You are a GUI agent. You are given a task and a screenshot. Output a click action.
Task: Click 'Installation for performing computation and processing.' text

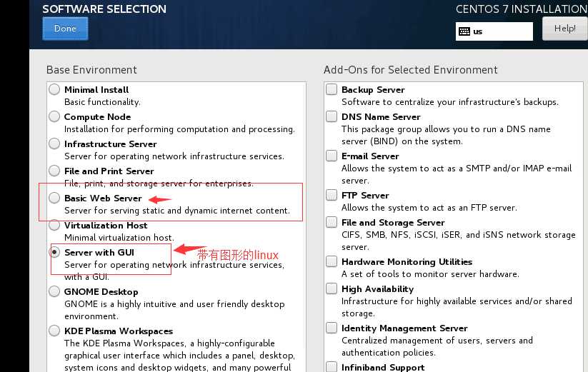click(179, 129)
